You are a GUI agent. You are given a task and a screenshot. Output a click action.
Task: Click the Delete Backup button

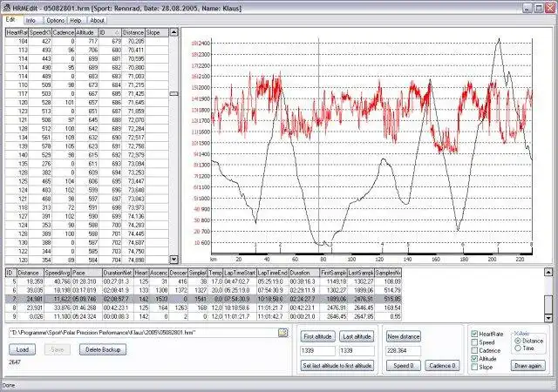click(x=103, y=349)
